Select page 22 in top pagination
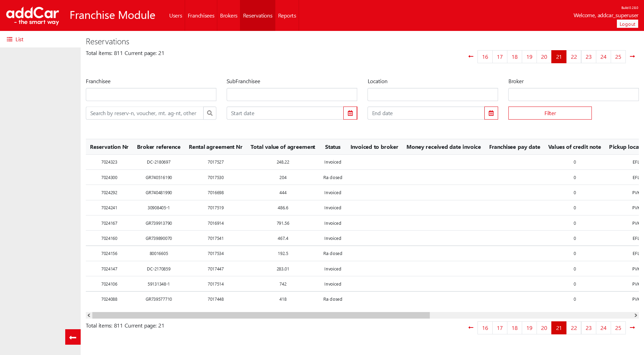644x355 pixels. [x=574, y=57]
